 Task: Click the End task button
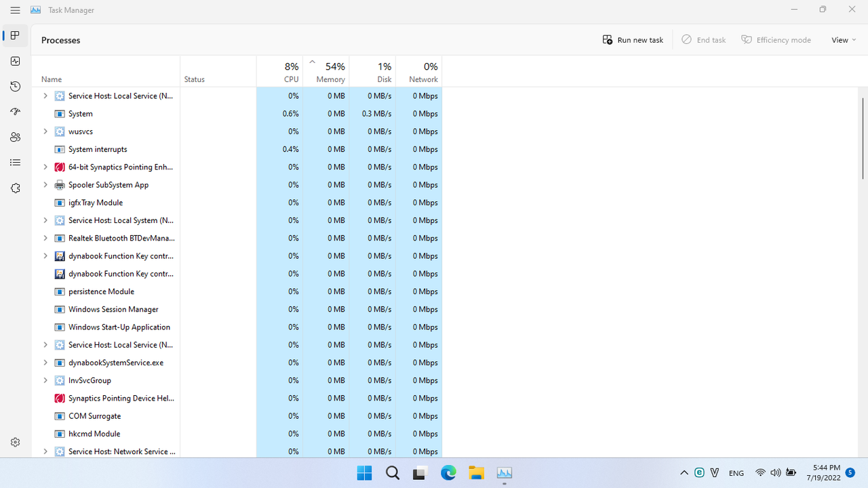coord(703,40)
